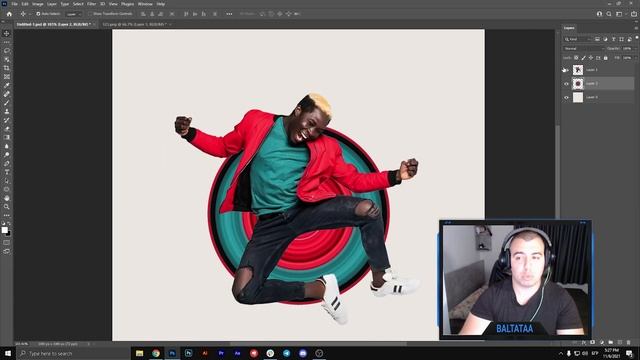640x360 pixels.
Task: Click the Layers panel tab
Action: [x=569, y=28]
